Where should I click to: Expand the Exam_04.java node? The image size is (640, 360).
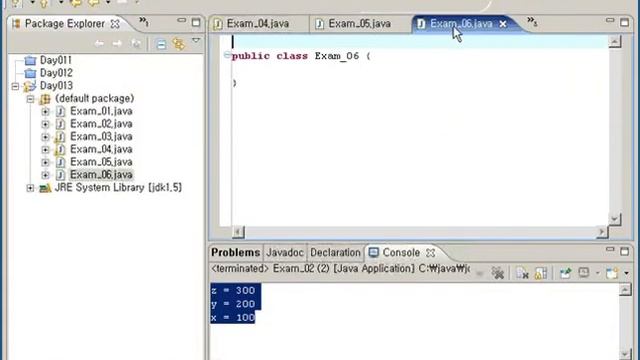click(x=45, y=149)
